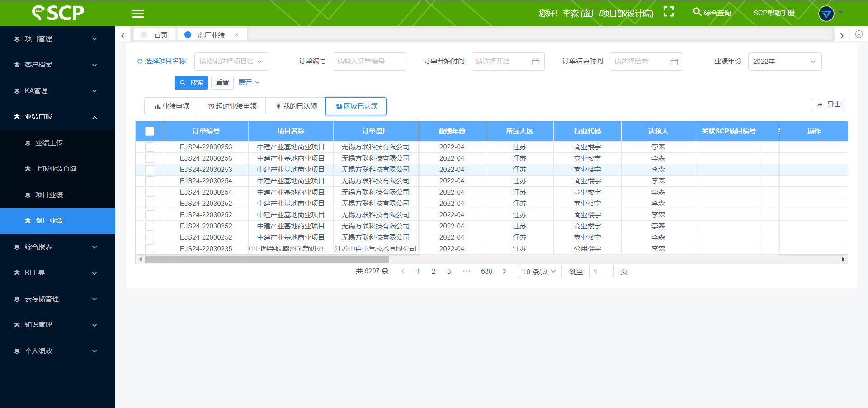Toggle the select-all checkbox in table header

pyautogui.click(x=150, y=131)
